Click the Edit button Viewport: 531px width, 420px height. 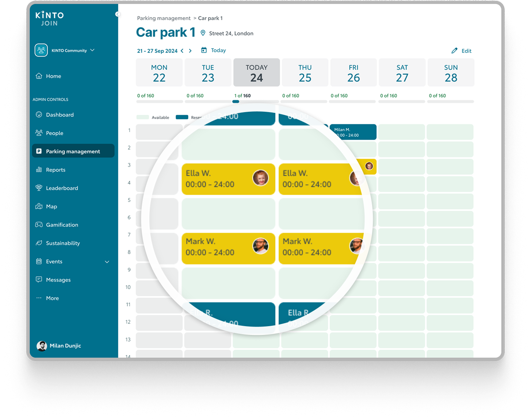462,51
